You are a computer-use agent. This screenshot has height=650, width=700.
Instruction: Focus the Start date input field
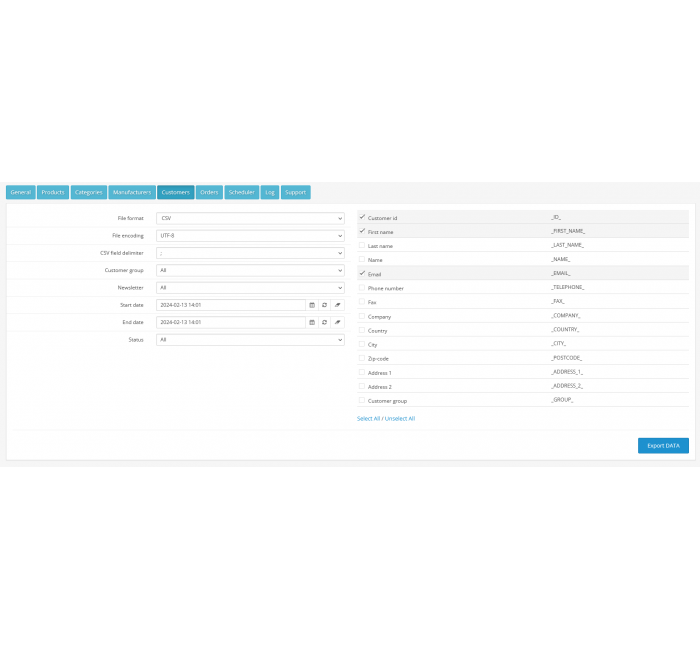pos(231,305)
